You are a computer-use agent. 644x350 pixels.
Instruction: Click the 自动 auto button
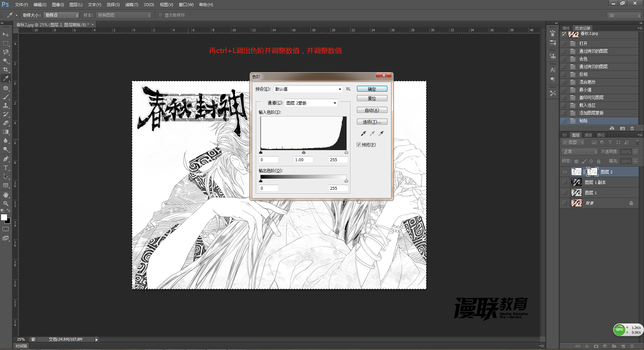pyautogui.click(x=372, y=110)
